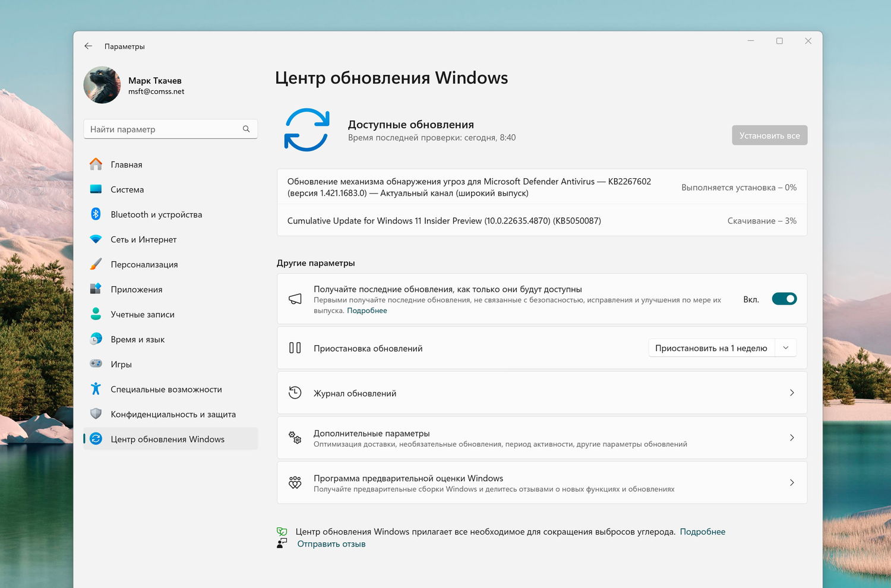Click the Выполняется установка – 0% status
The width and height of the screenshot is (891, 588).
739,187
